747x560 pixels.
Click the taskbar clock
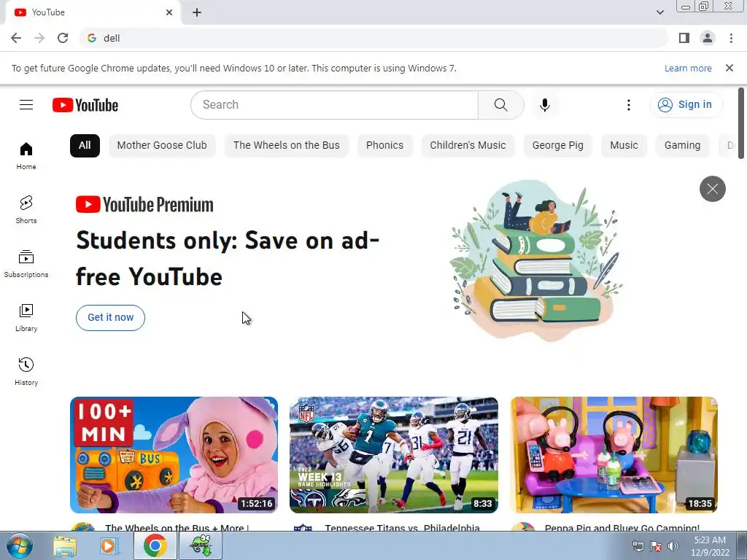point(710,546)
